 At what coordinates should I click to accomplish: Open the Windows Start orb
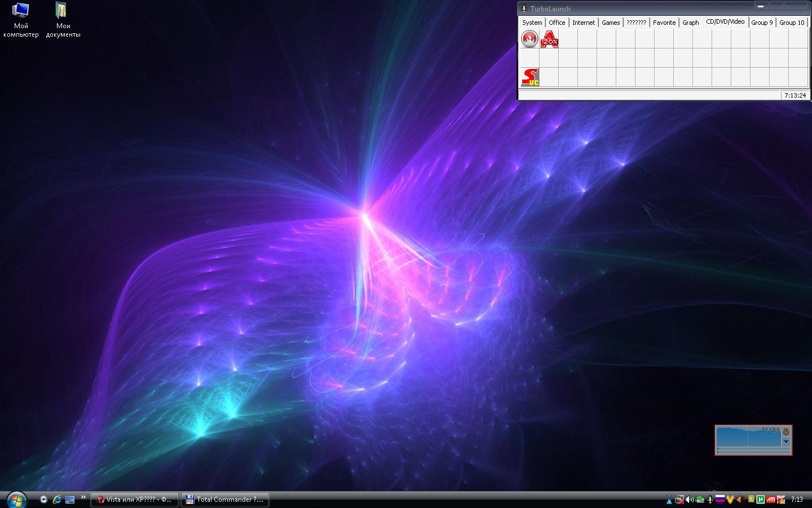coord(16,499)
